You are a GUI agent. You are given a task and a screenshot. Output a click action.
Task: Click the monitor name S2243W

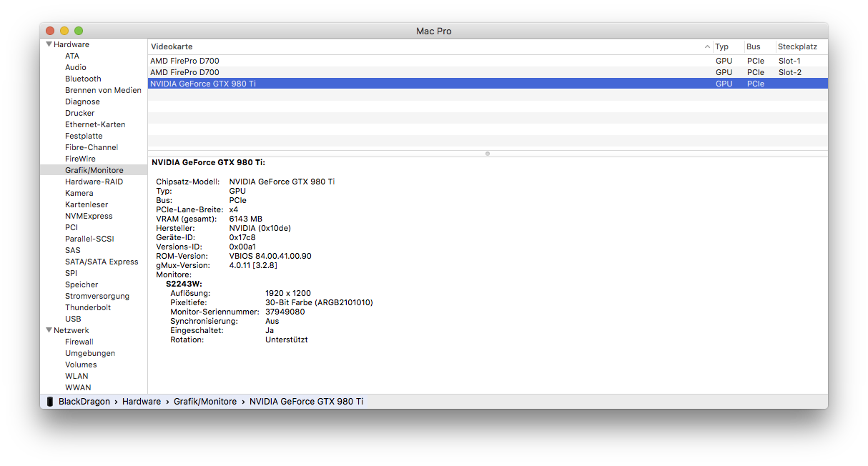[x=184, y=284]
